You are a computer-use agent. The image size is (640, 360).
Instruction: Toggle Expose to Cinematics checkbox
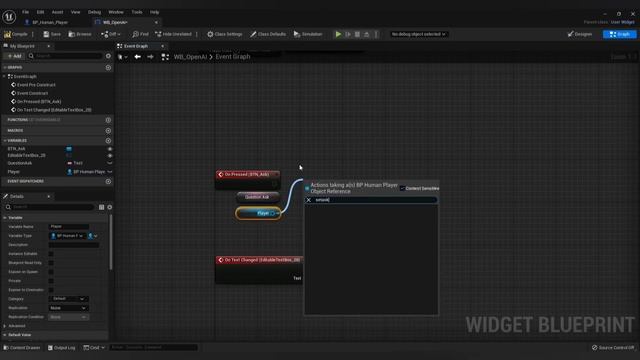pos(51,290)
